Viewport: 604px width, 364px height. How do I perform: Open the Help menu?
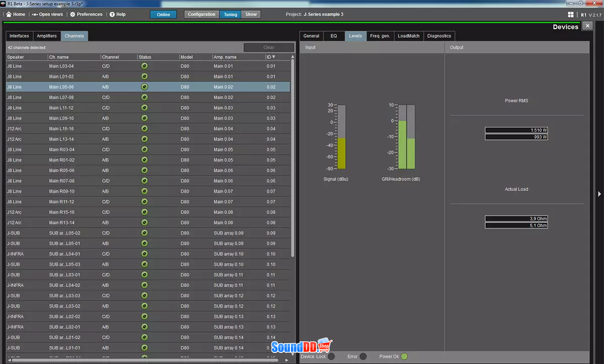click(117, 14)
